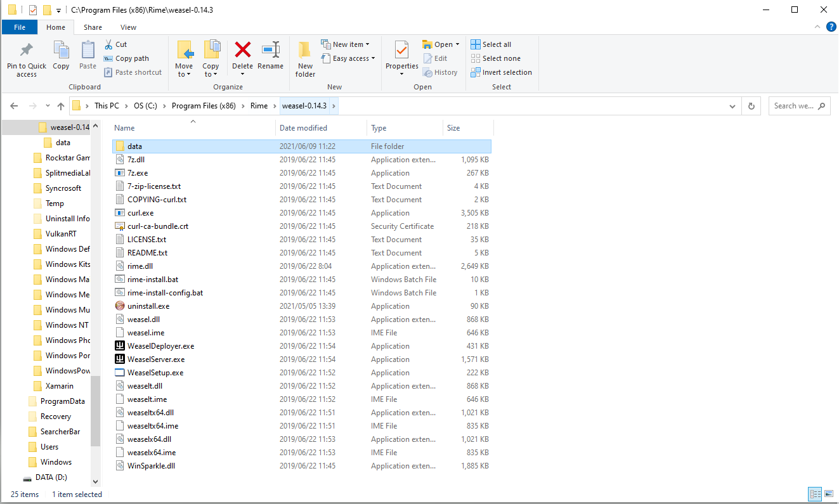The width and height of the screenshot is (839, 504).
Task: Click the navigation pane scrollbar down arrow
Action: [x=95, y=482]
